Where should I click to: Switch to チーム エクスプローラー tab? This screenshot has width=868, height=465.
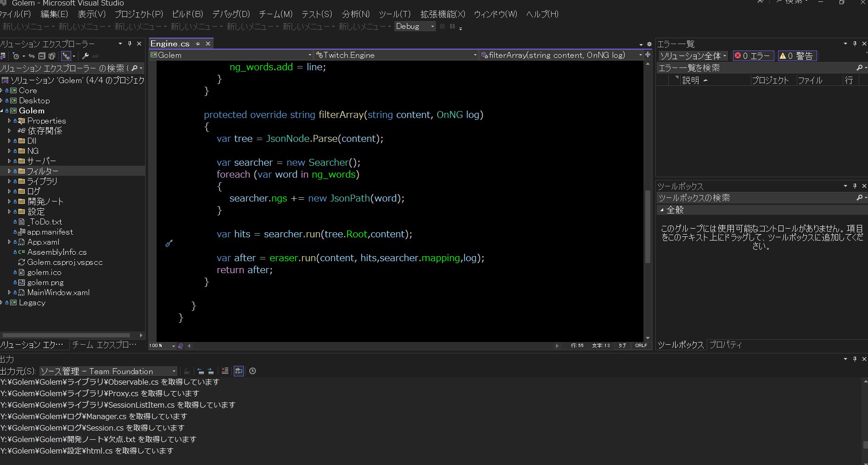click(104, 345)
